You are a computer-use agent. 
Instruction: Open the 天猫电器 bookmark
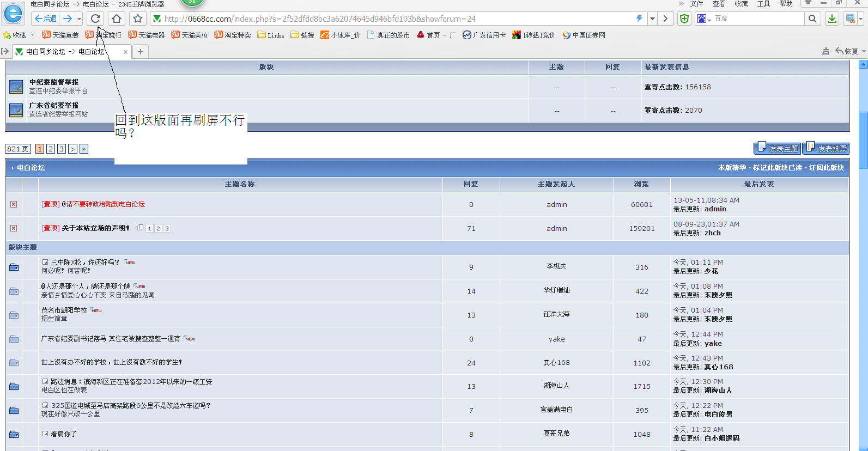point(147,35)
